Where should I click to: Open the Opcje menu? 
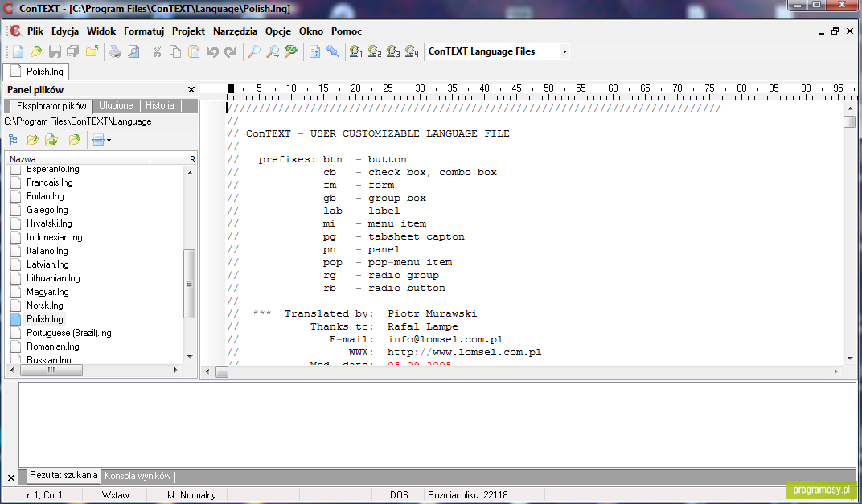[x=278, y=31]
